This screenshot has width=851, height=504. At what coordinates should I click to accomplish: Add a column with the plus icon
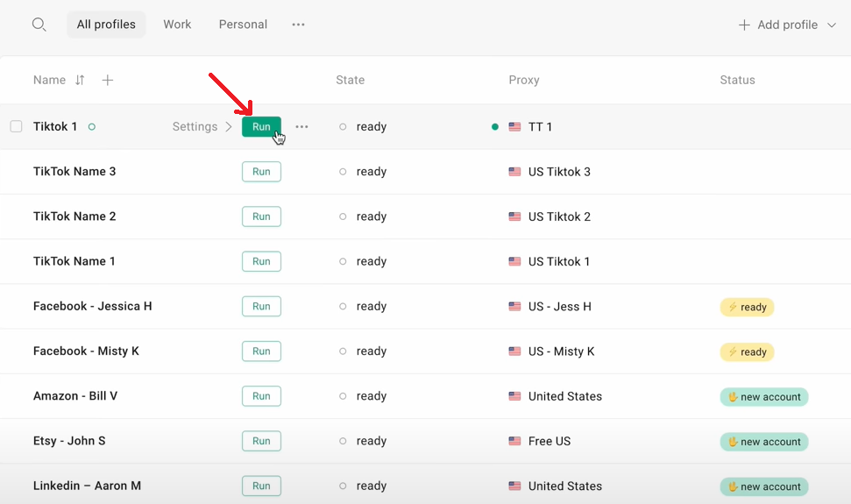click(108, 81)
